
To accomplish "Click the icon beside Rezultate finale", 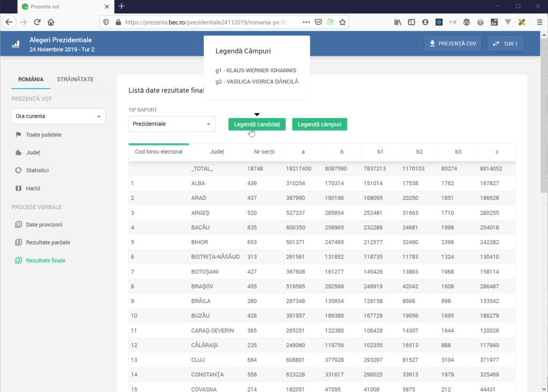I will tap(19, 260).
